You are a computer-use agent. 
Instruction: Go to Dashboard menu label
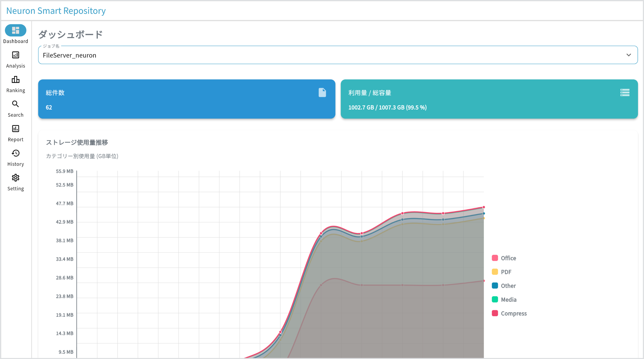(15, 41)
